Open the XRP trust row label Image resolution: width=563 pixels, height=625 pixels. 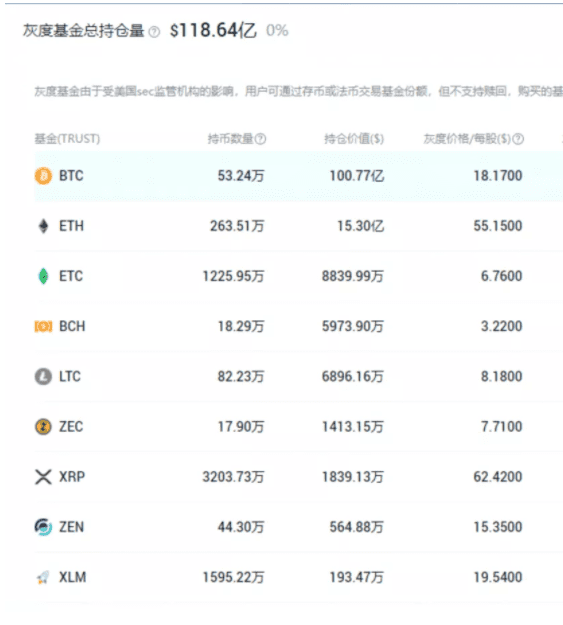[x=72, y=477]
